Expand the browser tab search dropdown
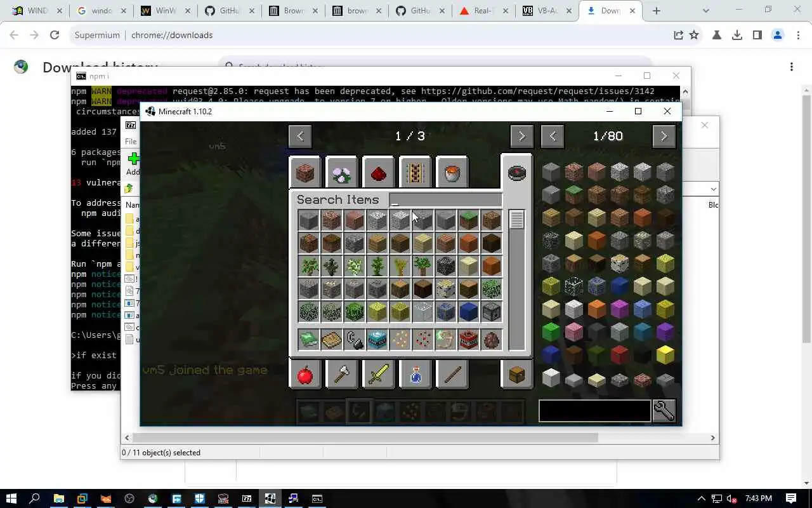This screenshot has height=508, width=812. click(707, 11)
